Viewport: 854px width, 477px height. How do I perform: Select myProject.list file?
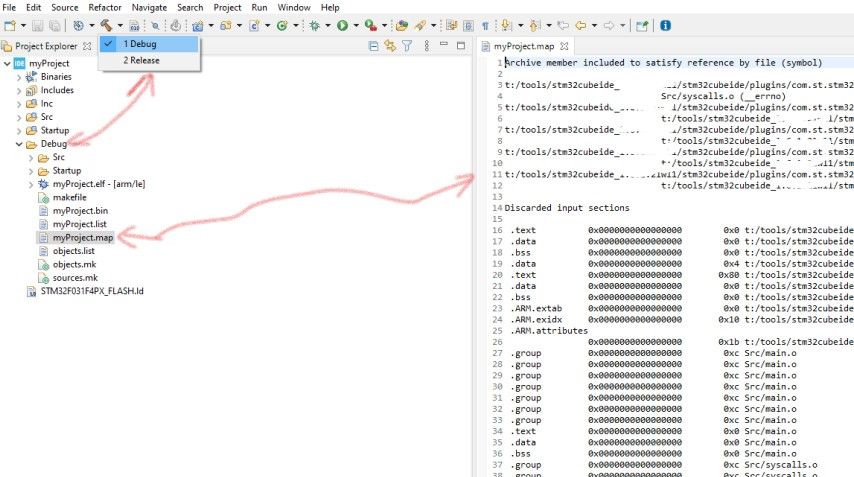coord(80,224)
